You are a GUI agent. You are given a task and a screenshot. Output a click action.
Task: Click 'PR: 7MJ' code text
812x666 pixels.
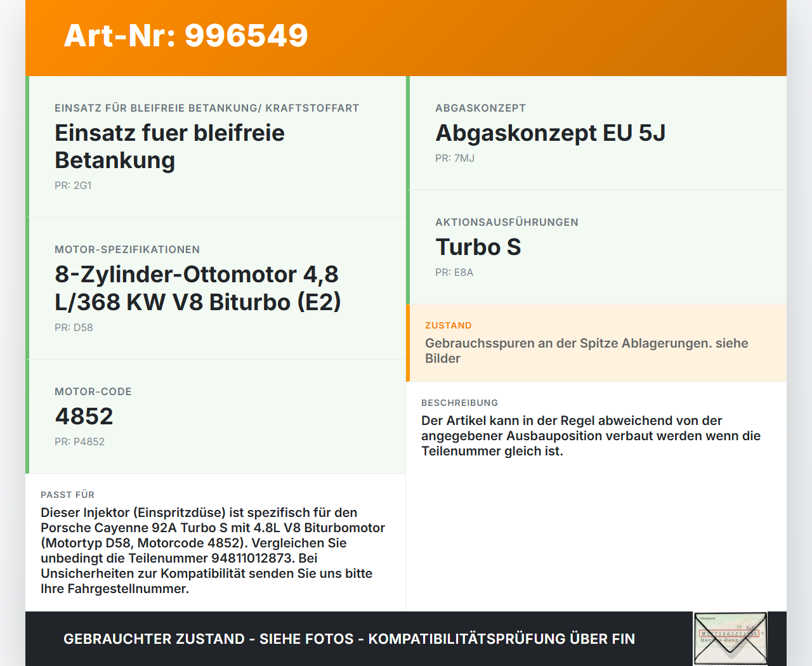coord(455,159)
